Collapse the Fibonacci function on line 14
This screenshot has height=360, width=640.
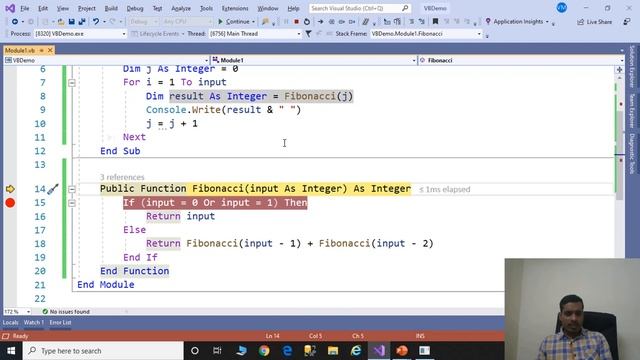click(x=72, y=189)
